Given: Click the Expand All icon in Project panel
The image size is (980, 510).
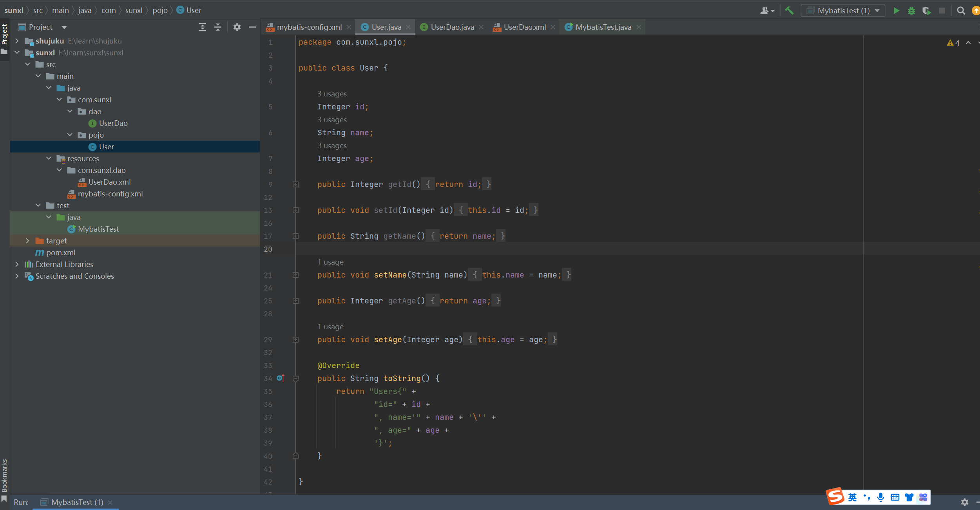Looking at the screenshot, I should pyautogui.click(x=202, y=27).
